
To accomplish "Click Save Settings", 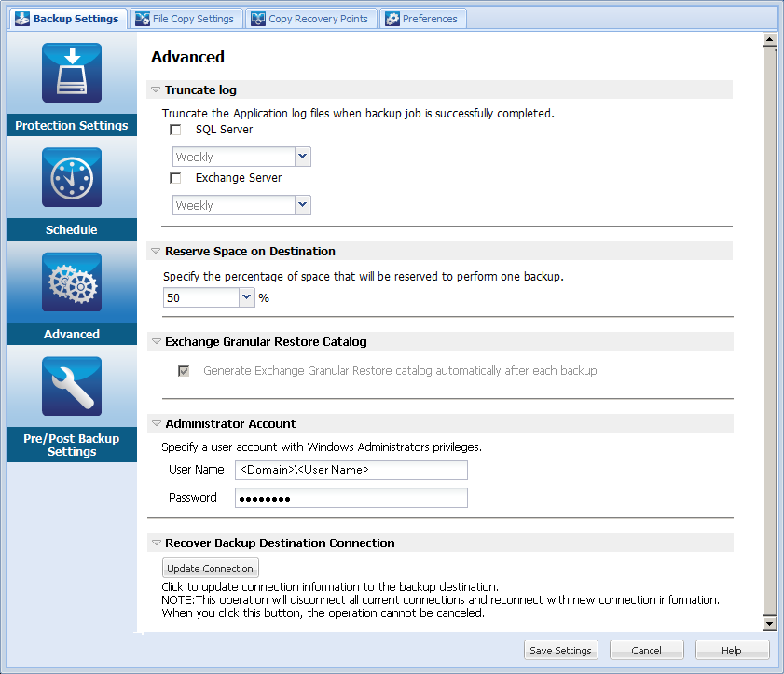I will (560, 650).
